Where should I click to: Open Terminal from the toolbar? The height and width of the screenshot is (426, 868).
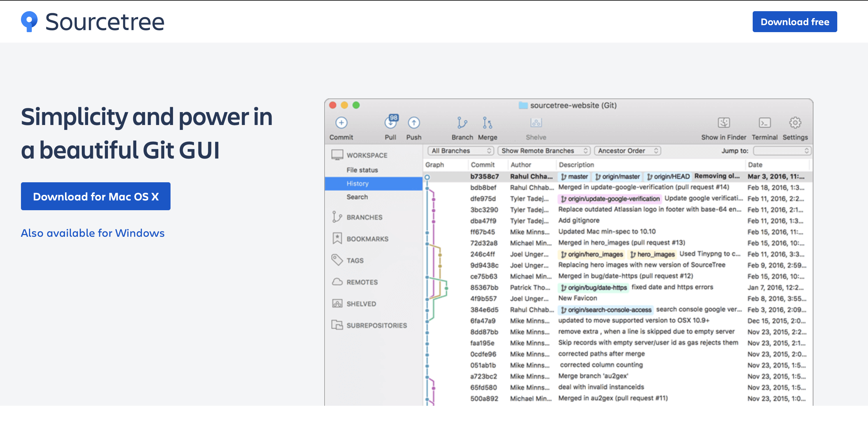[x=765, y=123]
